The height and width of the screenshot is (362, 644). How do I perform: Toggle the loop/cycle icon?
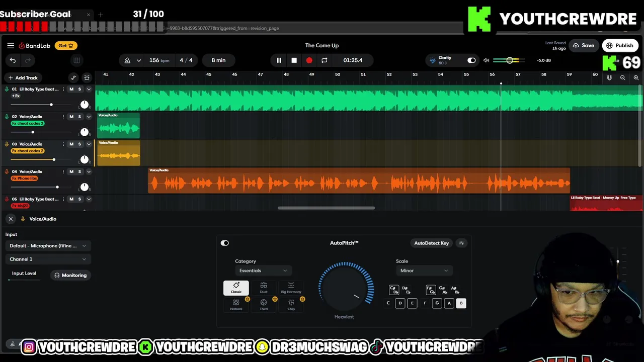[325, 60]
